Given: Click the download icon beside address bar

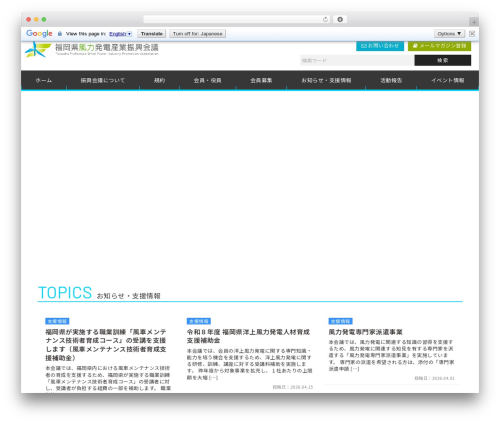Looking at the screenshot, I should point(340,19).
